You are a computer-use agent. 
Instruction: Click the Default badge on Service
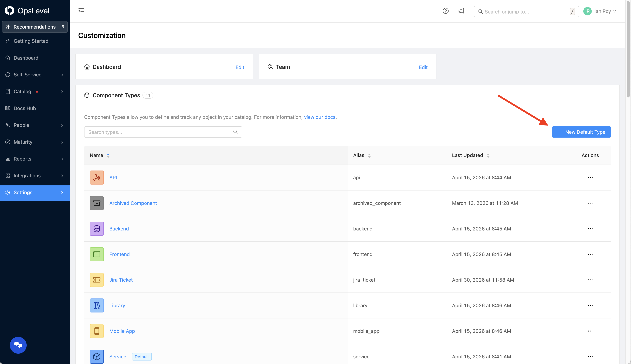(x=141, y=356)
